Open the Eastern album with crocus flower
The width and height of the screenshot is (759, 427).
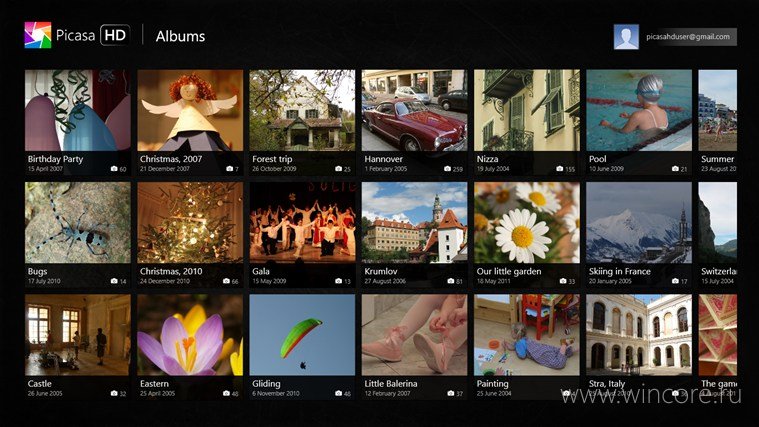pyautogui.click(x=190, y=347)
